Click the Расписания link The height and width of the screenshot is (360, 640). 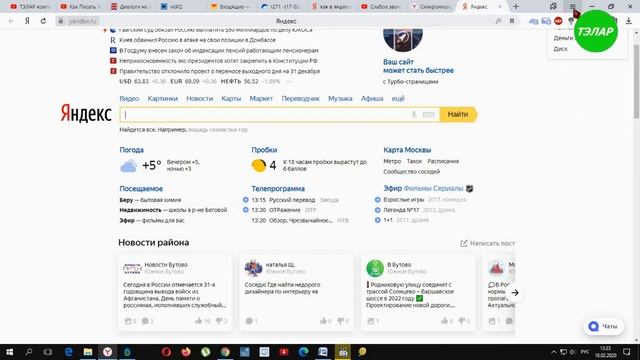pos(443,161)
